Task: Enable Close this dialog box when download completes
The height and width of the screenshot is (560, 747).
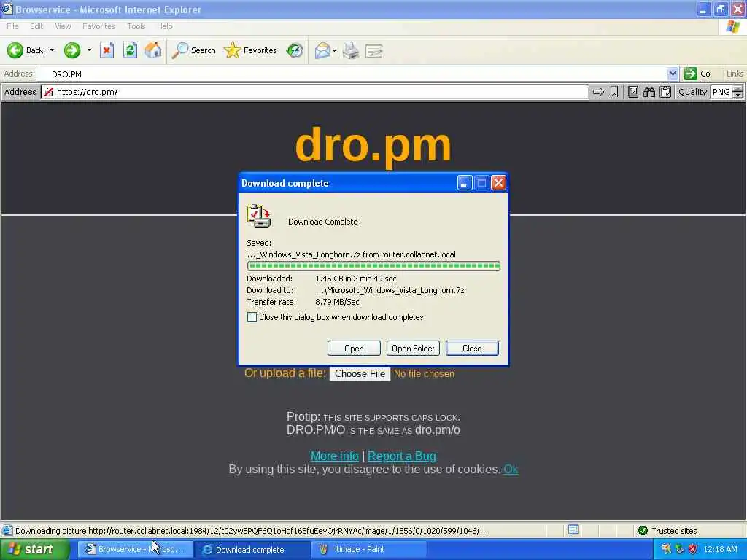Action: tap(252, 317)
